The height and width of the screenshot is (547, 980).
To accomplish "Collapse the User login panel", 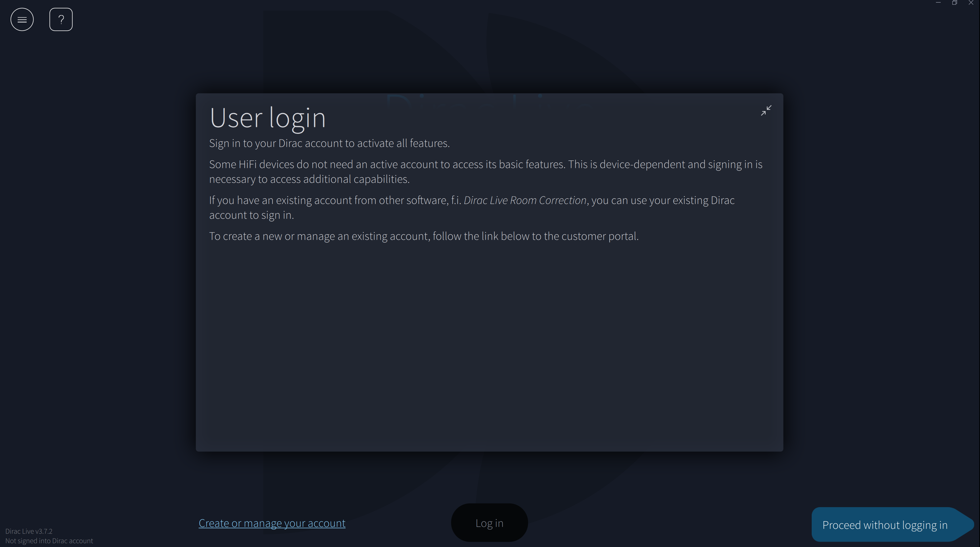I will point(766,110).
